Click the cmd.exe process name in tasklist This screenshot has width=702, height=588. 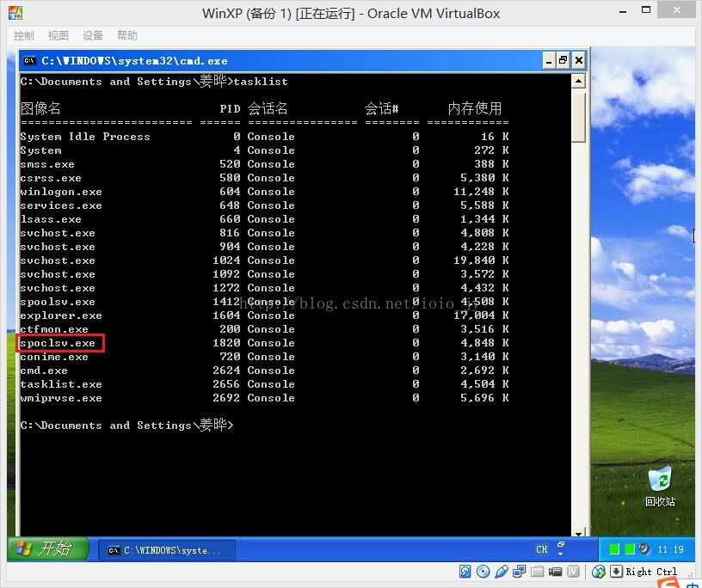(44, 371)
